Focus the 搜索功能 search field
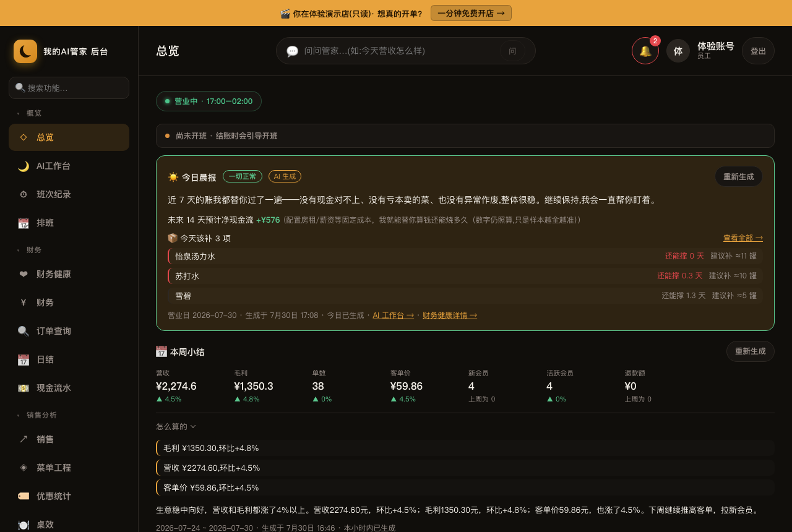The image size is (792, 532). tap(69, 88)
